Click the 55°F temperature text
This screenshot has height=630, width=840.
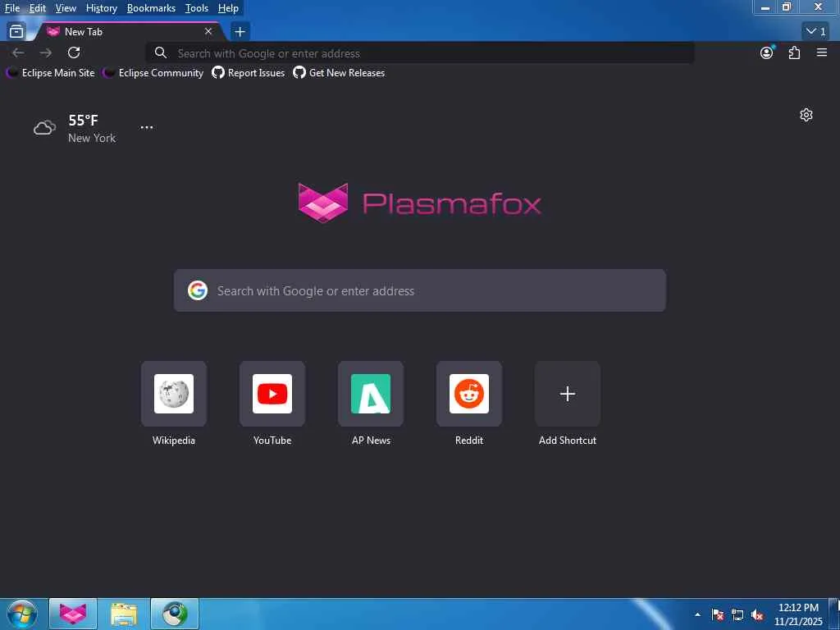pyautogui.click(x=84, y=120)
